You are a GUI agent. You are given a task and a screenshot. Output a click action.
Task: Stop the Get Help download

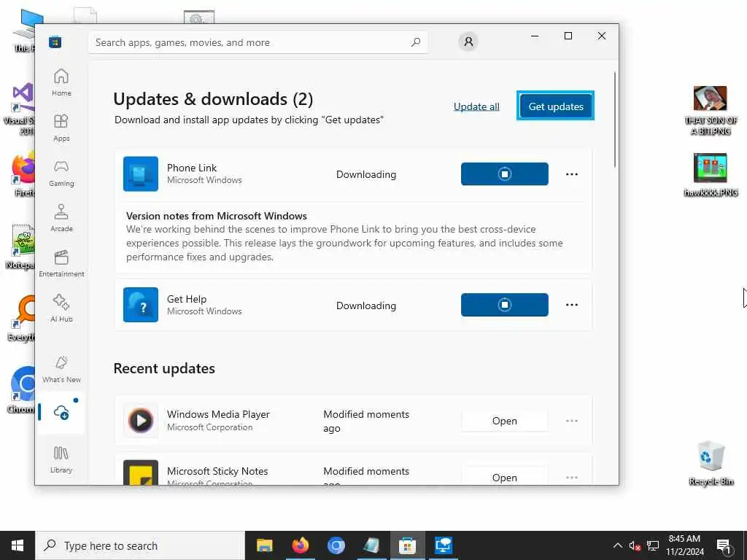(505, 305)
